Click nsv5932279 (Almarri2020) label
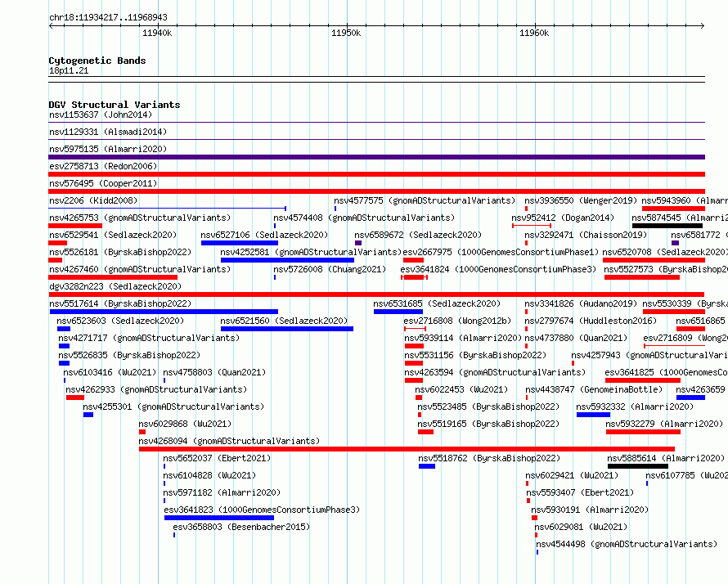The image size is (728, 584). pos(664,424)
